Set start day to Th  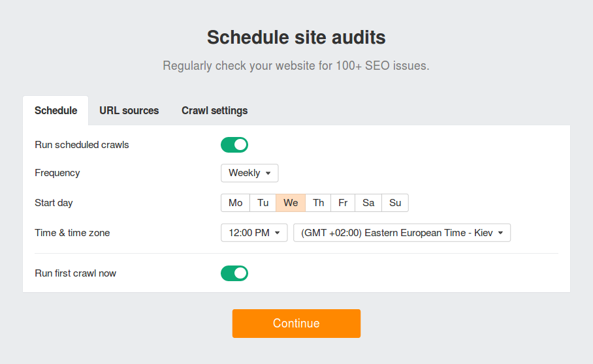(x=318, y=203)
